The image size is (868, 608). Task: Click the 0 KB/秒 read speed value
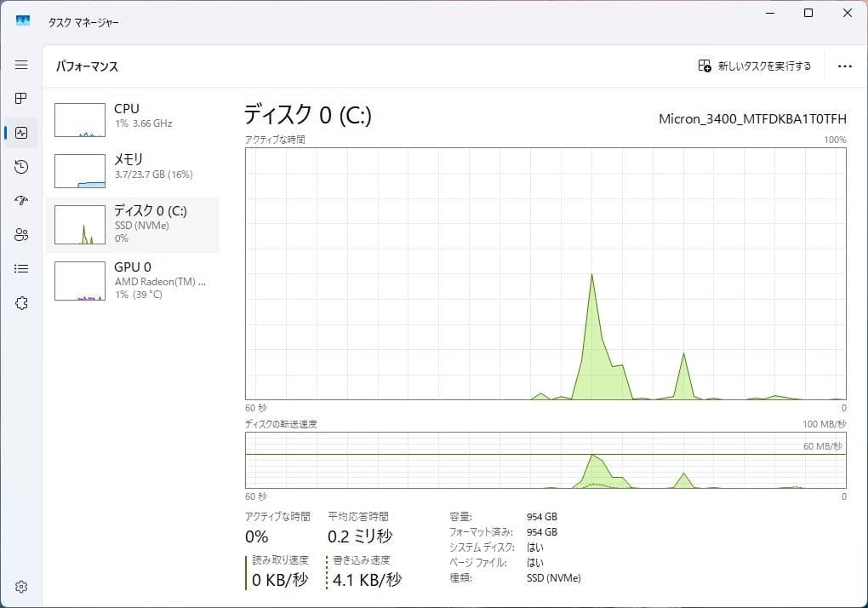[x=280, y=580]
